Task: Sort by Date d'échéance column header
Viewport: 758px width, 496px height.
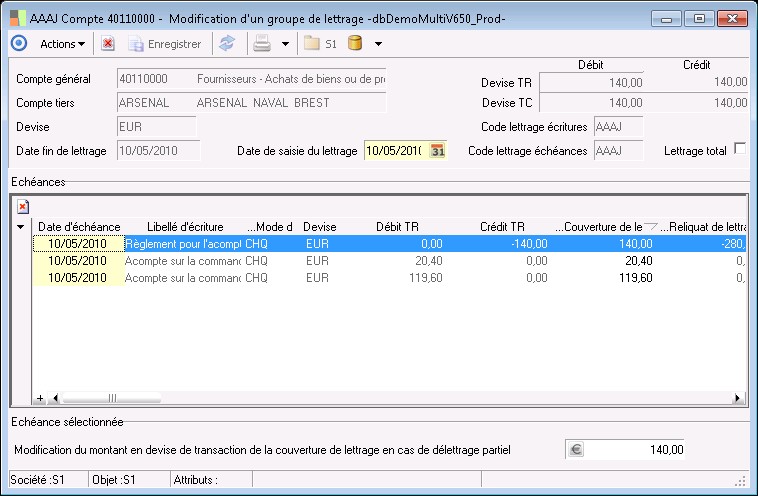Action: 79,227
